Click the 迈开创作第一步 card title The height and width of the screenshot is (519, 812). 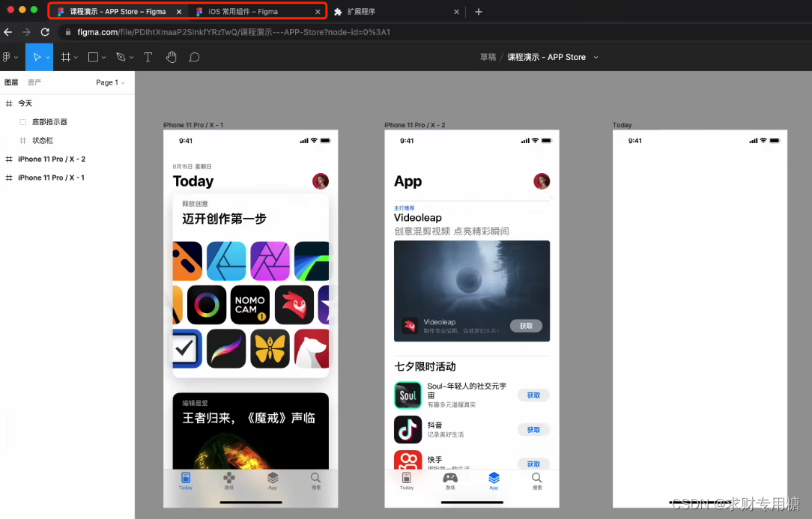click(224, 219)
